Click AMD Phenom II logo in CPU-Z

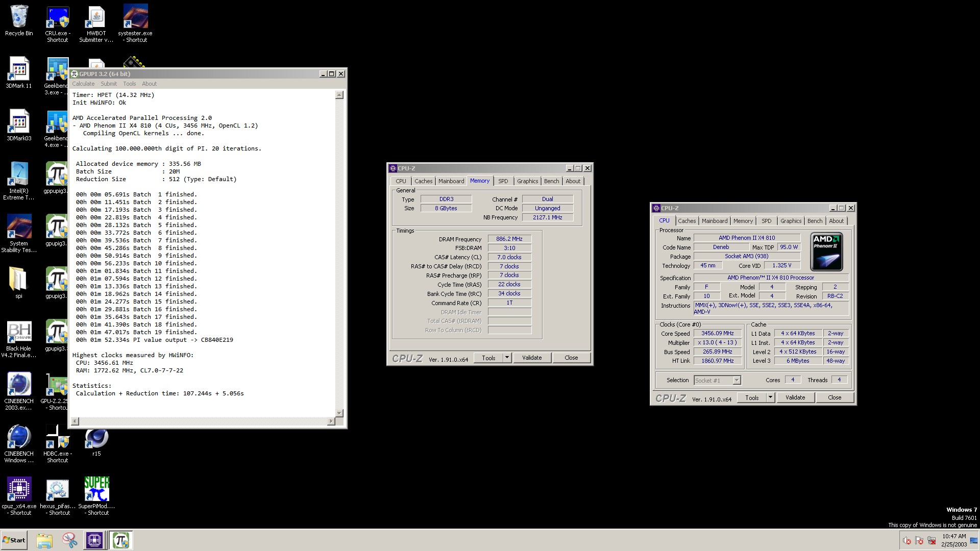click(x=826, y=252)
